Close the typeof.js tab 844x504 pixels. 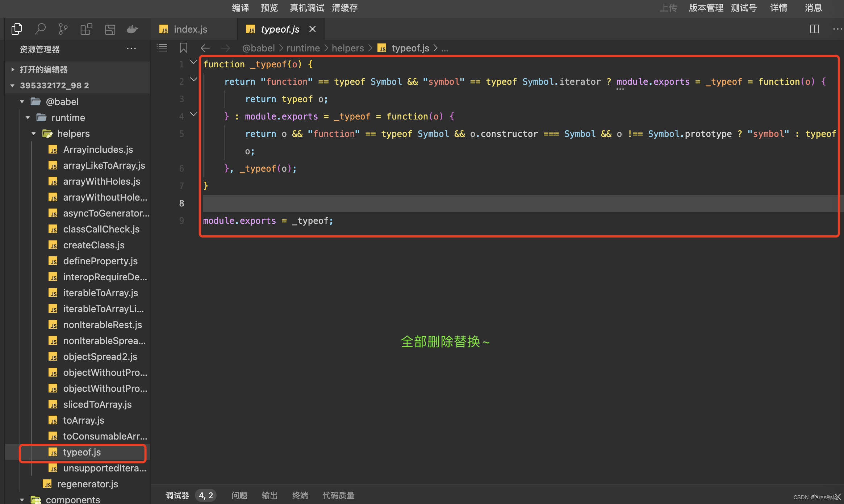312,29
